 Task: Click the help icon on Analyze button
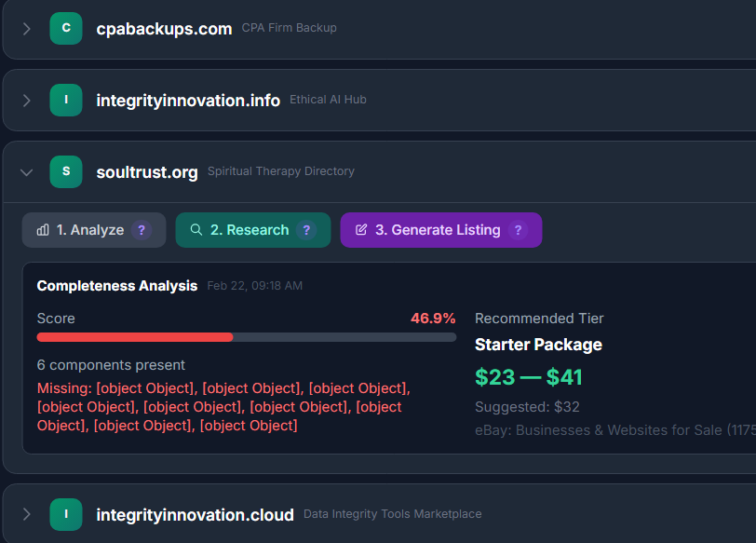[141, 230]
